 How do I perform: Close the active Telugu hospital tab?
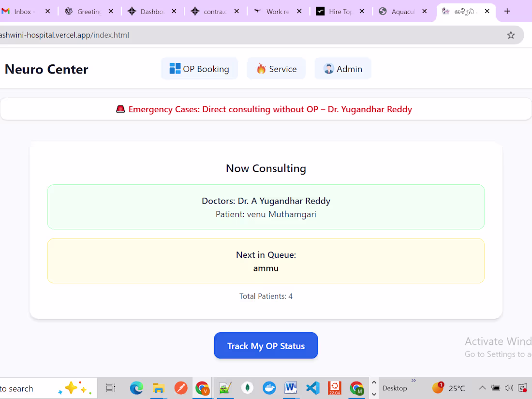coord(487,12)
